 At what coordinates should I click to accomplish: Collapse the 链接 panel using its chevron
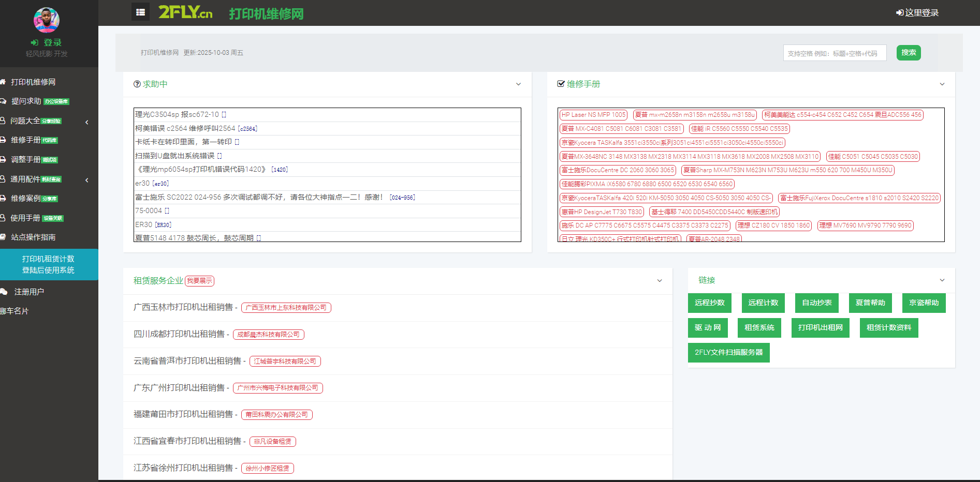(942, 280)
